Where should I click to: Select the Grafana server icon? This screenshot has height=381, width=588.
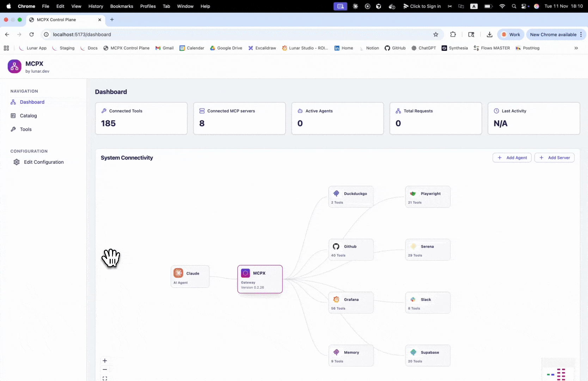(x=336, y=300)
